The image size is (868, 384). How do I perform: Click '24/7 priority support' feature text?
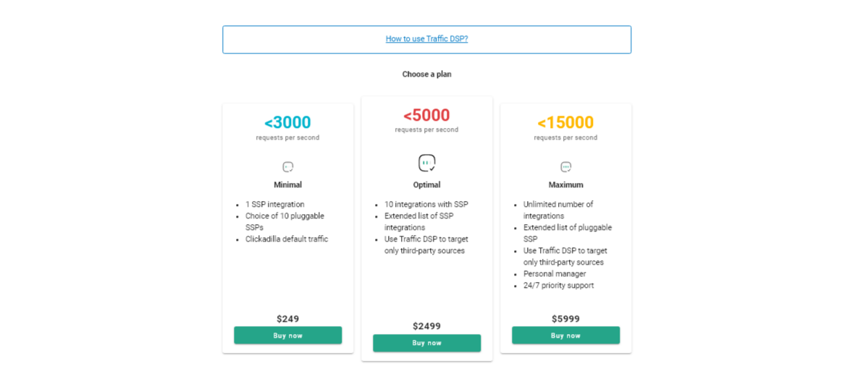(x=558, y=286)
